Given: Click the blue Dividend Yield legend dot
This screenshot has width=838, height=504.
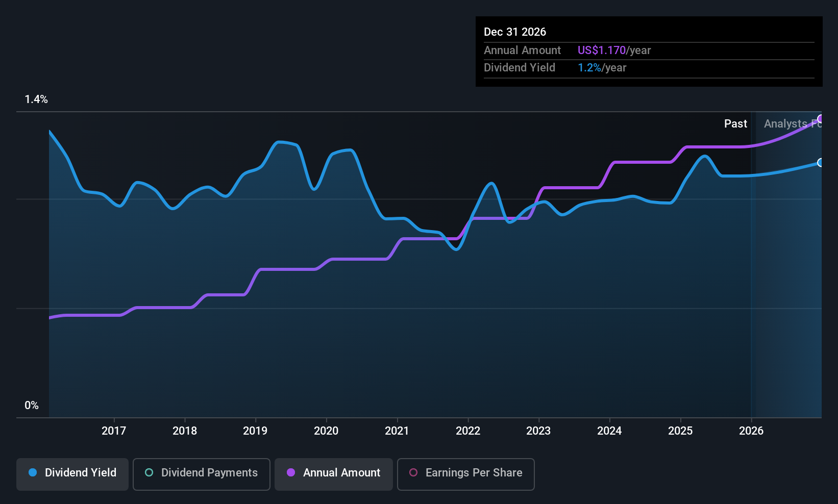Looking at the screenshot, I should tap(33, 472).
